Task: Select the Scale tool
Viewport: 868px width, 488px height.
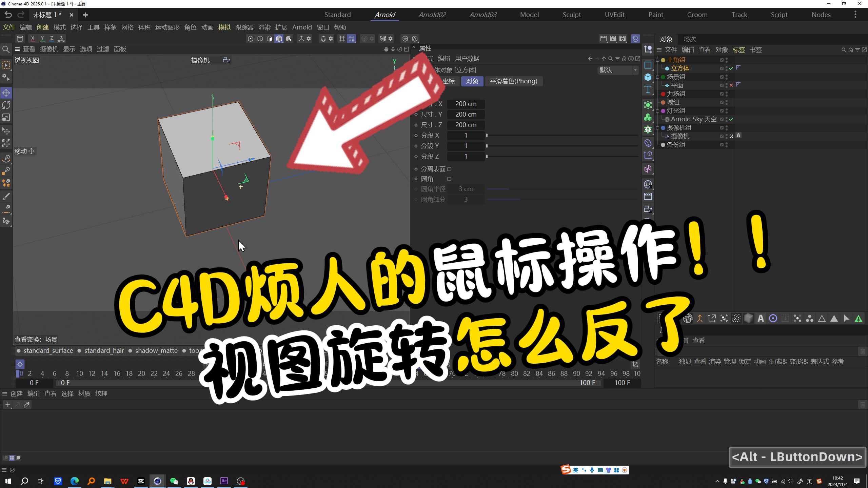Action: (x=6, y=118)
